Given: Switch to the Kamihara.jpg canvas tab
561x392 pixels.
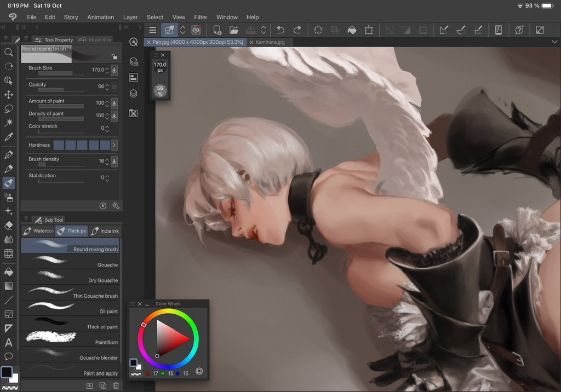Looking at the screenshot, I should click(x=270, y=42).
